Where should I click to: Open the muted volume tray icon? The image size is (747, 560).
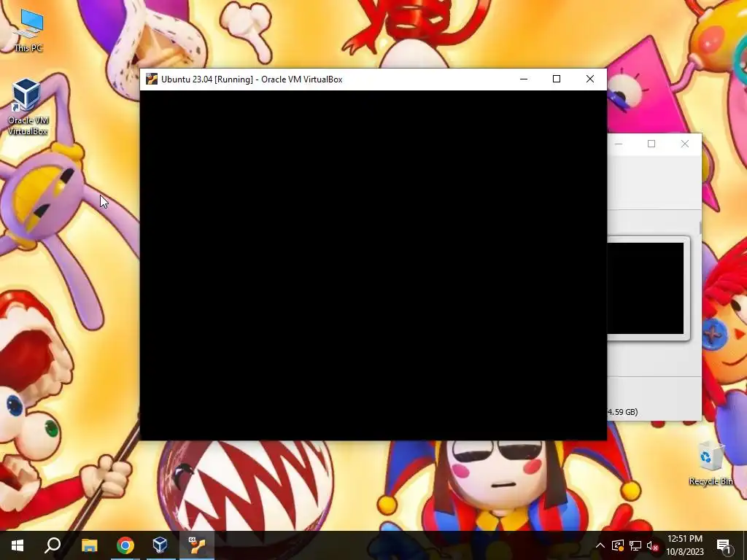[653, 545]
